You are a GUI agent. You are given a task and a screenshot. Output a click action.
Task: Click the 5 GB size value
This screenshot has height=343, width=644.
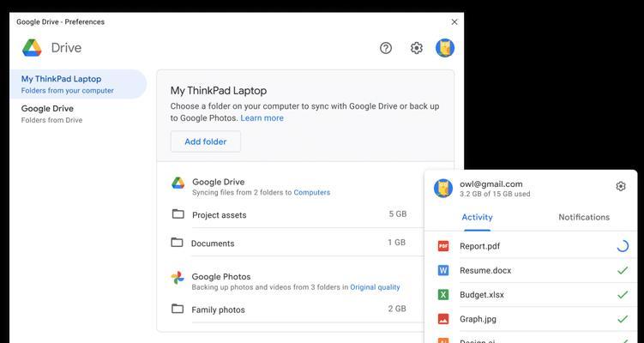pos(398,214)
